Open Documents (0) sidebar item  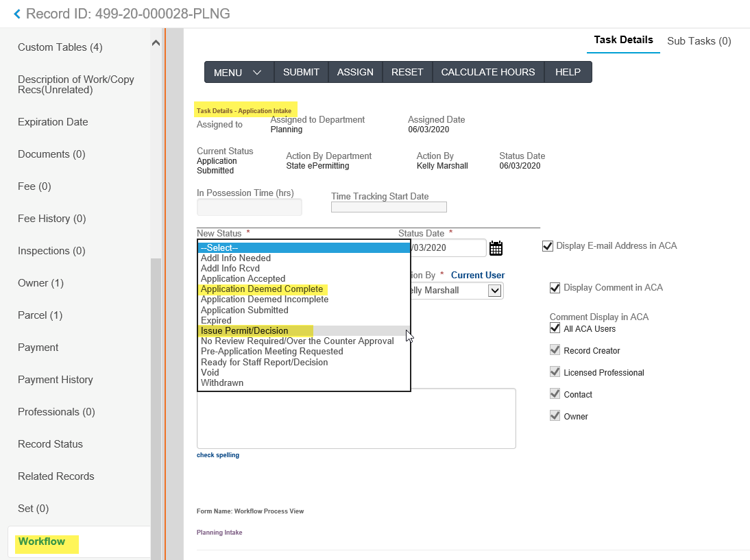(51, 154)
